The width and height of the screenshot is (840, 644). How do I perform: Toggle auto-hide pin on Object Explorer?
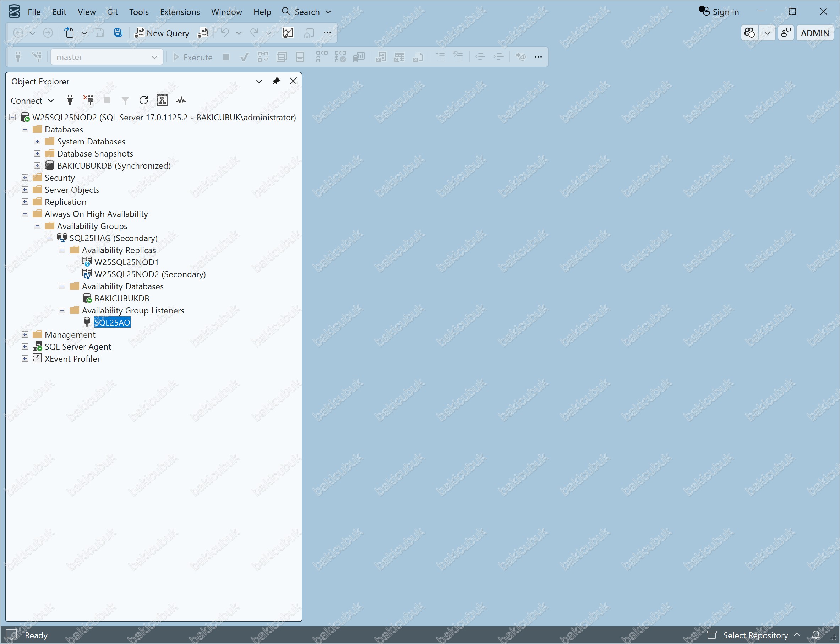pyautogui.click(x=276, y=81)
